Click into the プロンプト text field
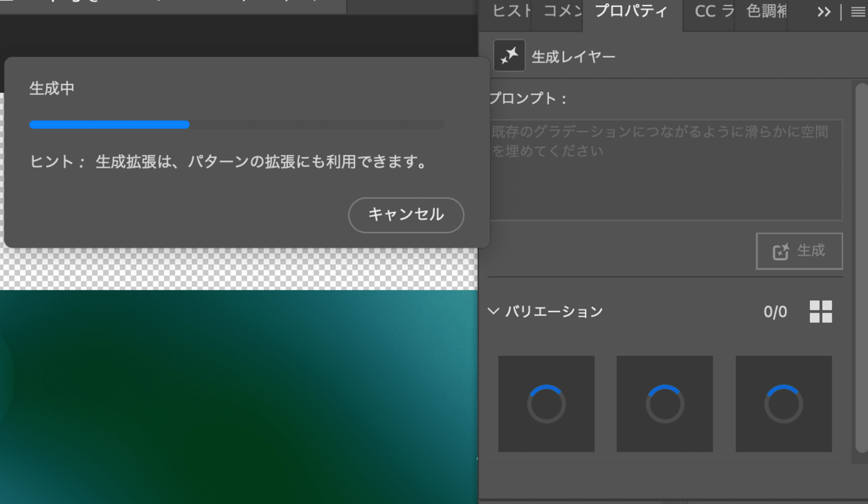The width and height of the screenshot is (868, 504). [666, 170]
